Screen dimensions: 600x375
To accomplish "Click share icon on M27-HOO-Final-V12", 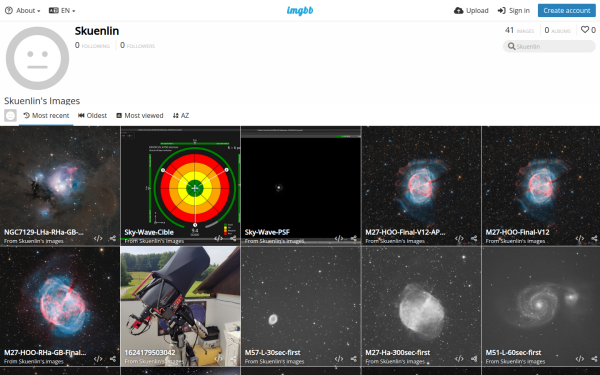I will pos(594,238).
